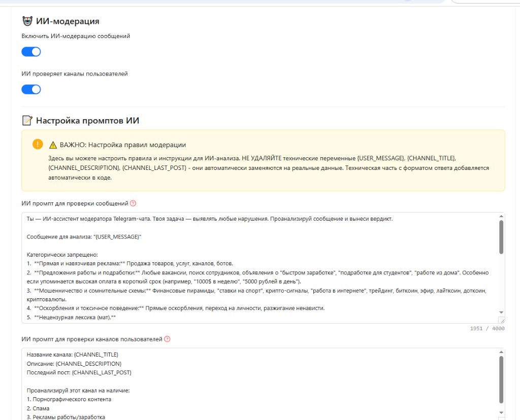Screen dimensions: 520x420
Task: Click the yellow warning triangle icon near ВАЖНО
Action: [x=53, y=145]
